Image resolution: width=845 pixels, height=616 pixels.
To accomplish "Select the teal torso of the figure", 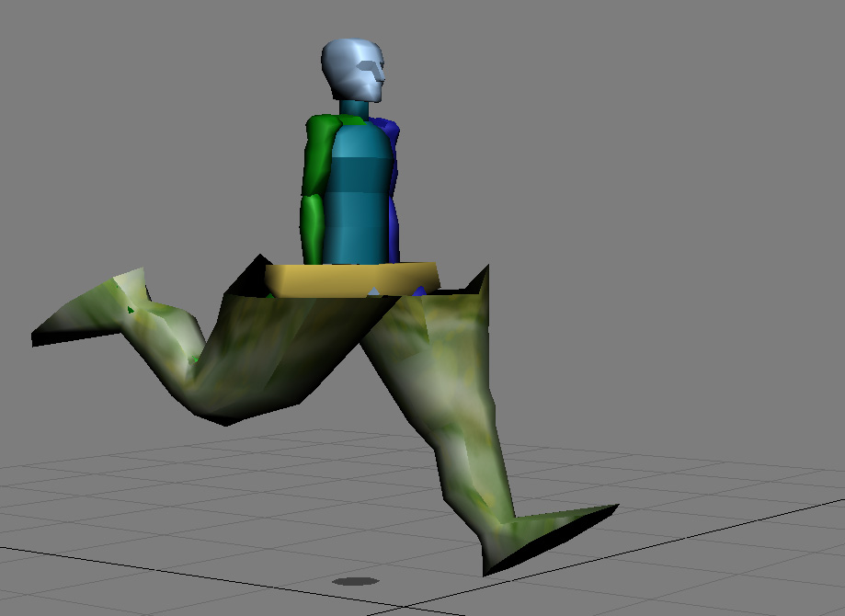I will click(358, 194).
